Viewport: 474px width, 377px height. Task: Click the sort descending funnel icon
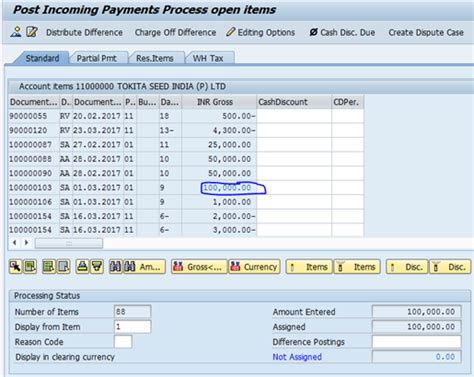pos(97,267)
